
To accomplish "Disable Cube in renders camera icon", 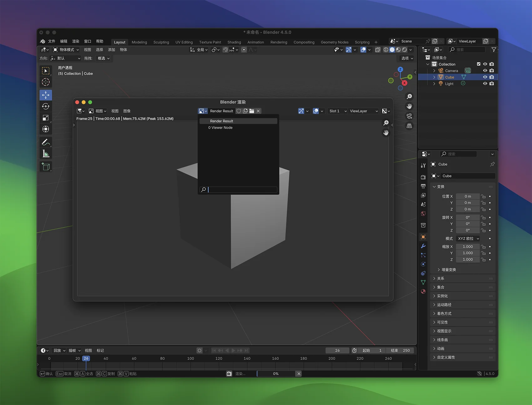I will coord(492,77).
